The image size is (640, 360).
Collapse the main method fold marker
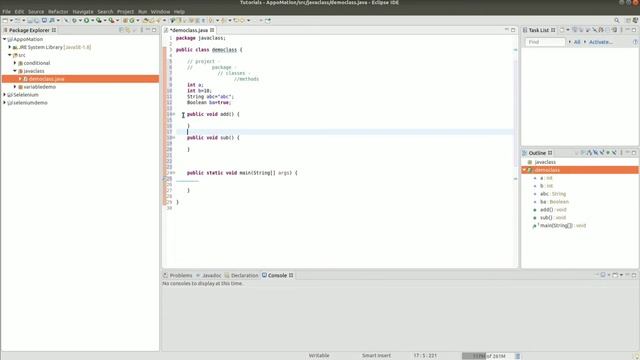[173, 173]
